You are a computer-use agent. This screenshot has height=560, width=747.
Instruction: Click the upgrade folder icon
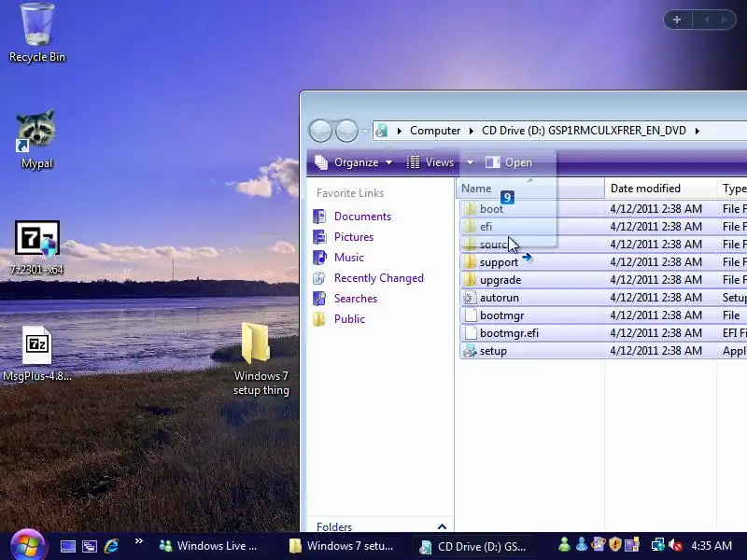point(470,279)
